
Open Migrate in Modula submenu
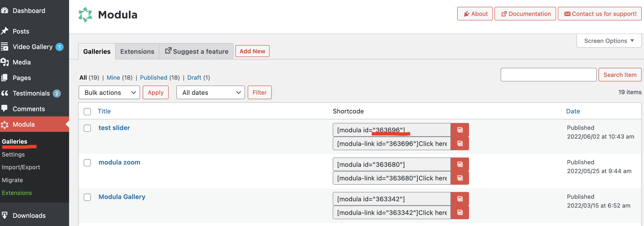click(x=12, y=180)
